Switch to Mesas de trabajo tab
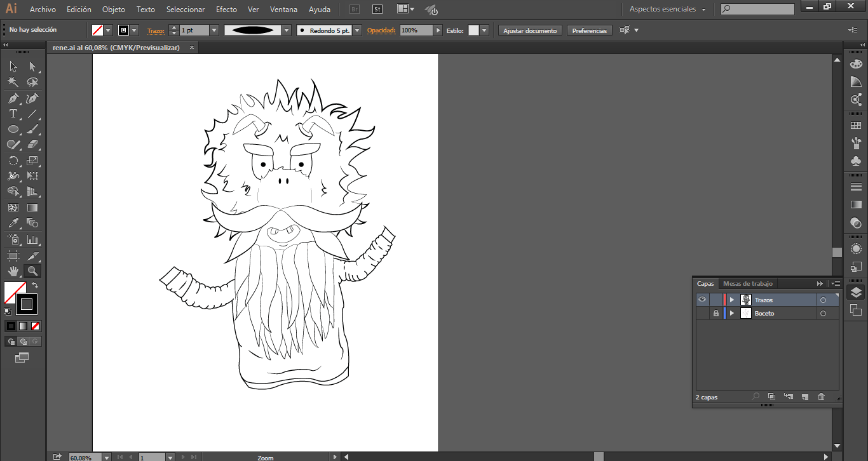868x461 pixels. pyautogui.click(x=747, y=284)
